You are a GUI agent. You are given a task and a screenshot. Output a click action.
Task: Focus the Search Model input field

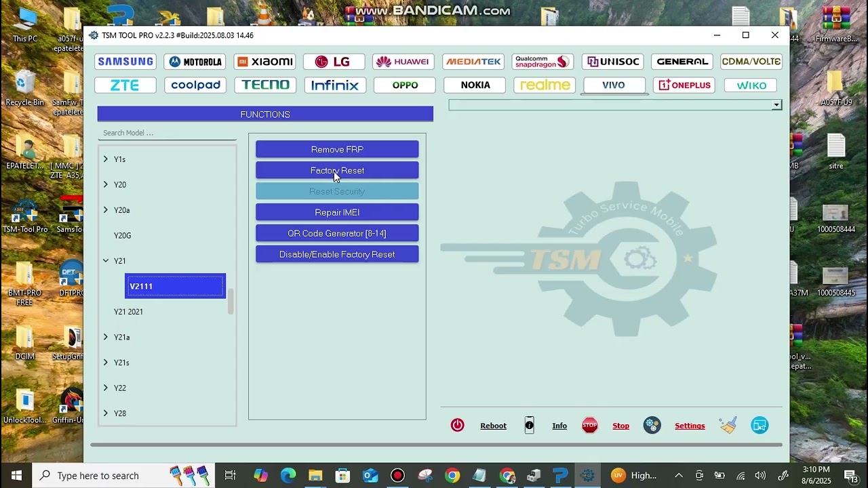[x=167, y=133]
